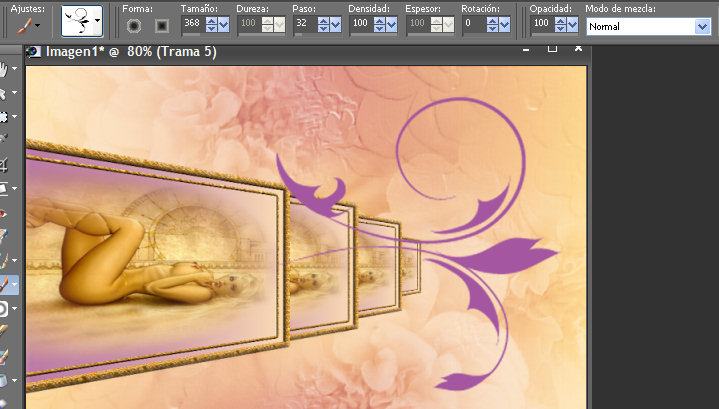Select the Pick arrow tool

pyautogui.click(x=5, y=93)
